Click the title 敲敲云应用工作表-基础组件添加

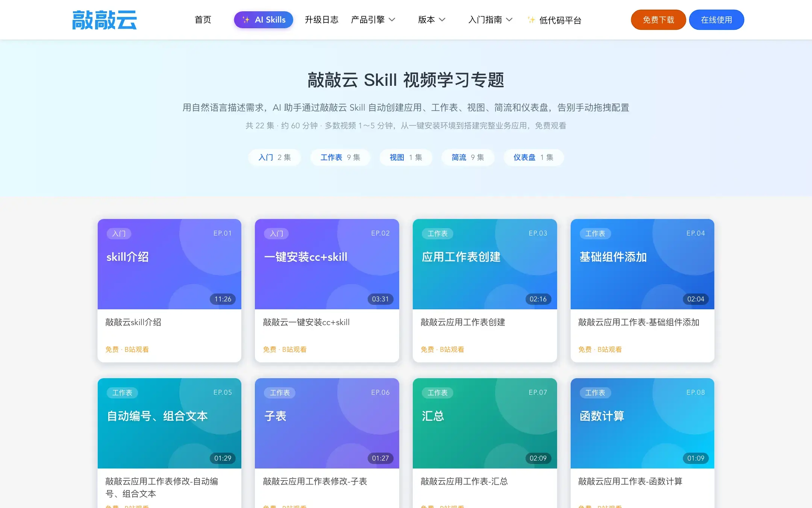(639, 322)
